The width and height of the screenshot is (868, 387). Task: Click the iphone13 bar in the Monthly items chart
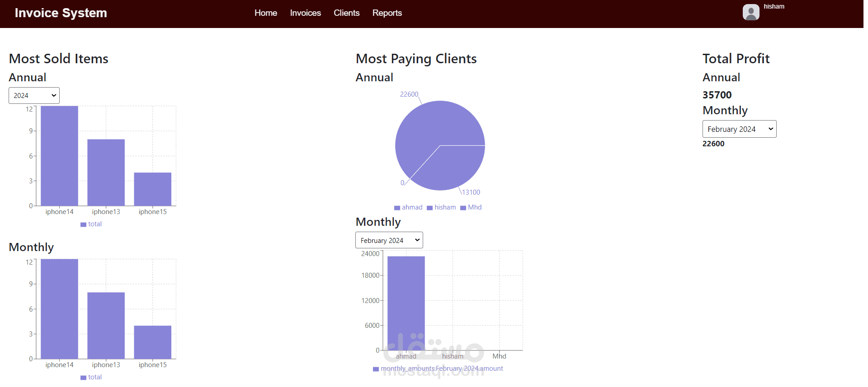coord(106,326)
